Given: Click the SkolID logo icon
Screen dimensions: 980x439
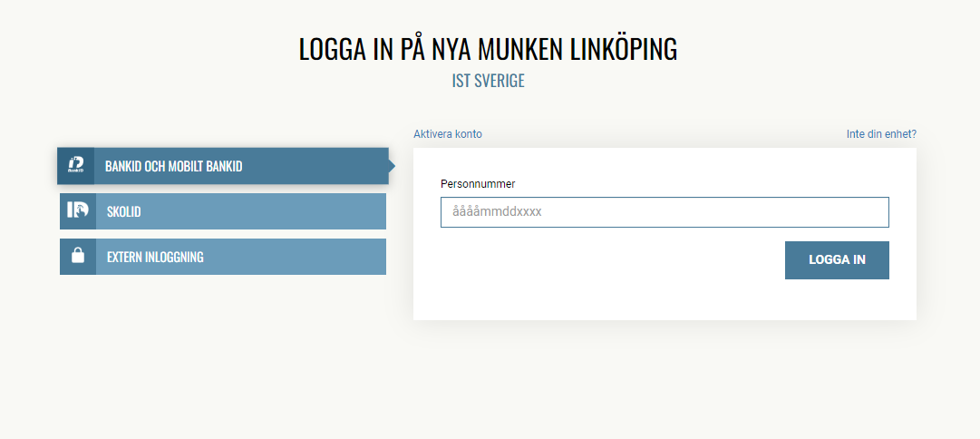Looking at the screenshot, I should [x=77, y=210].
